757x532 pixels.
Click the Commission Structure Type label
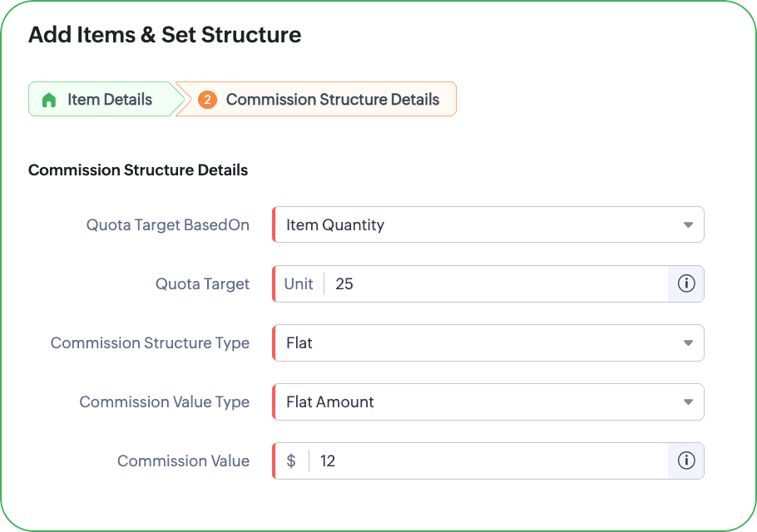pyautogui.click(x=150, y=343)
